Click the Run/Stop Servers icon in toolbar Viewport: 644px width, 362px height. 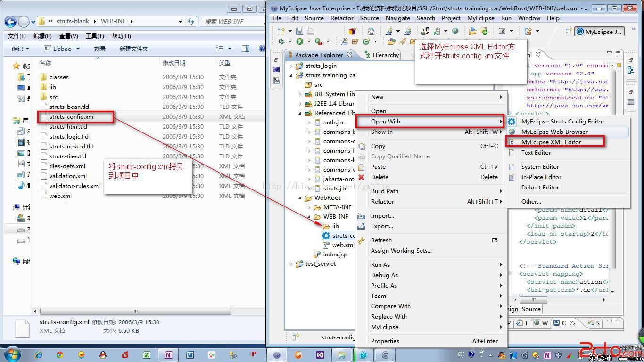coord(437,32)
